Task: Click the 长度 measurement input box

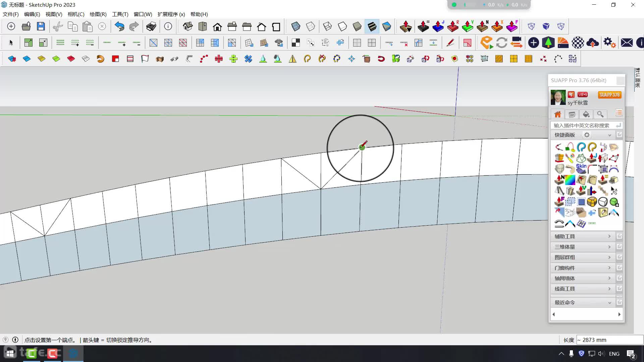Action: click(609, 340)
